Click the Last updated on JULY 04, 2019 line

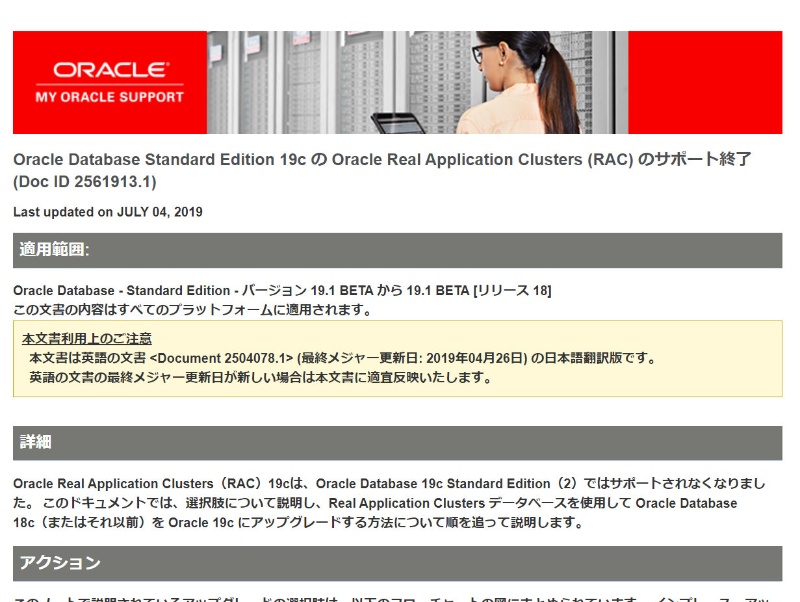tap(108, 212)
